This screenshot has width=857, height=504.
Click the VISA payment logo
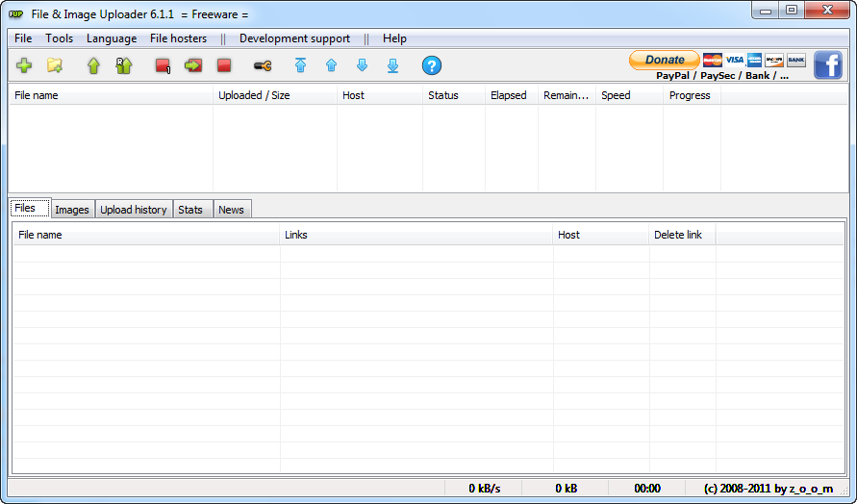click(735, 60)
